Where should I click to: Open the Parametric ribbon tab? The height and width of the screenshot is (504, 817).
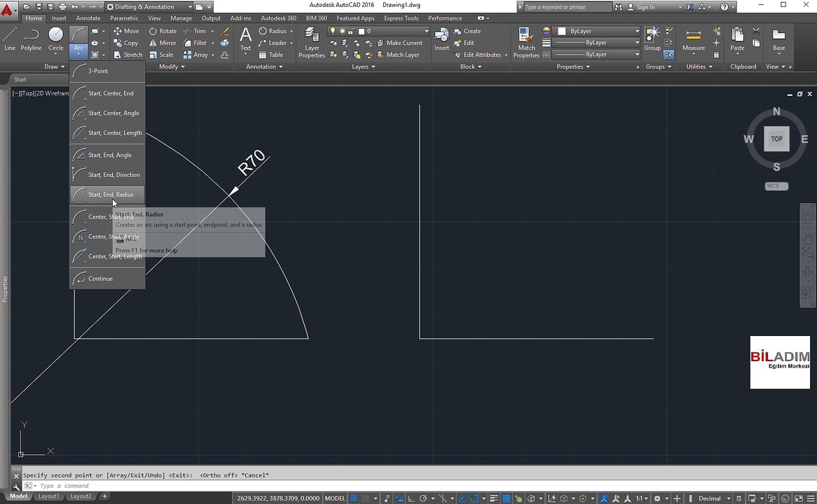click(x=124, y=18)
